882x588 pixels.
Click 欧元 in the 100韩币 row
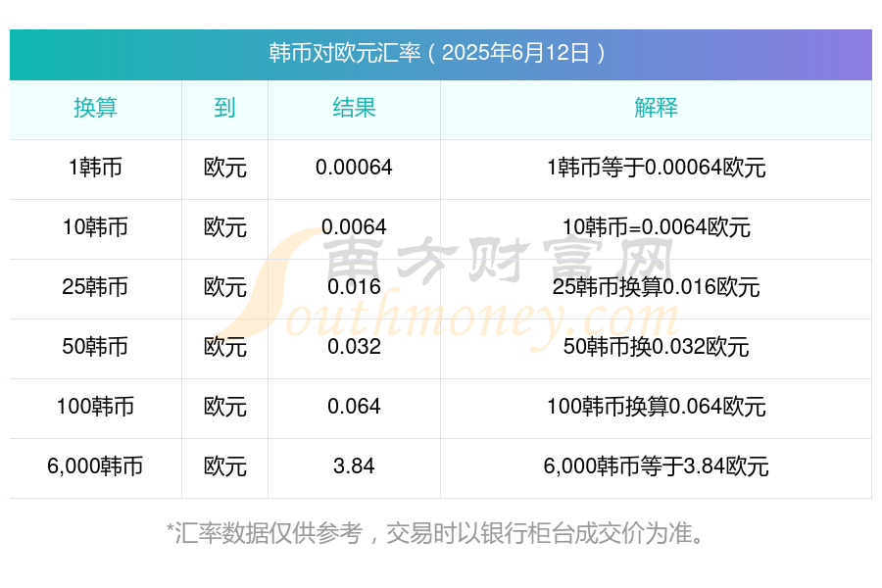point(225,407)
